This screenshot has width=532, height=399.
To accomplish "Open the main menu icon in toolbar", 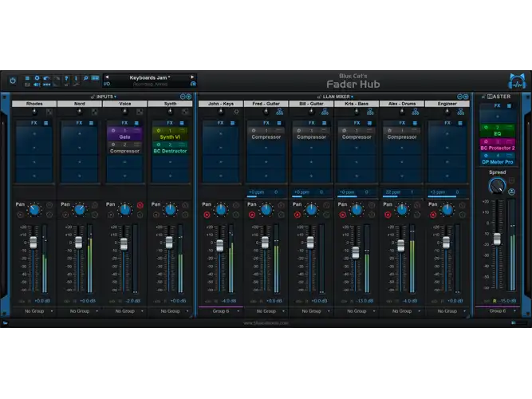I will 27,78.
